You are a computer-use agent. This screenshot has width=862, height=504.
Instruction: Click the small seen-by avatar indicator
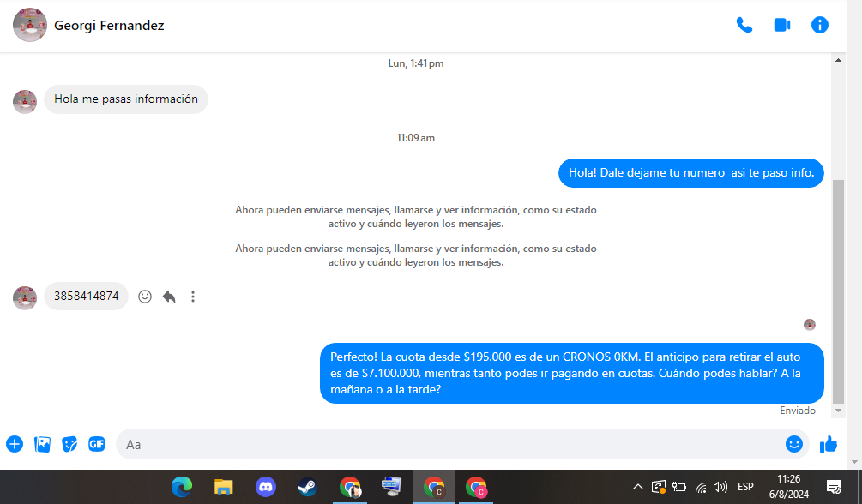[809, 325]
